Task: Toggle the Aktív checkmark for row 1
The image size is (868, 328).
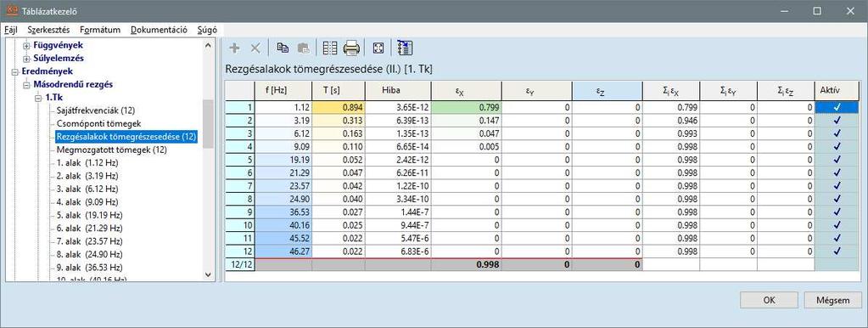Action: point(837,107)
